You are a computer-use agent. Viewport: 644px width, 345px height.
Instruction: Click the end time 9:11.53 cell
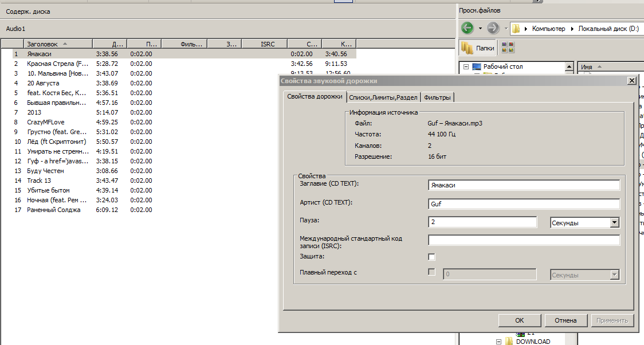pos(336,64)
